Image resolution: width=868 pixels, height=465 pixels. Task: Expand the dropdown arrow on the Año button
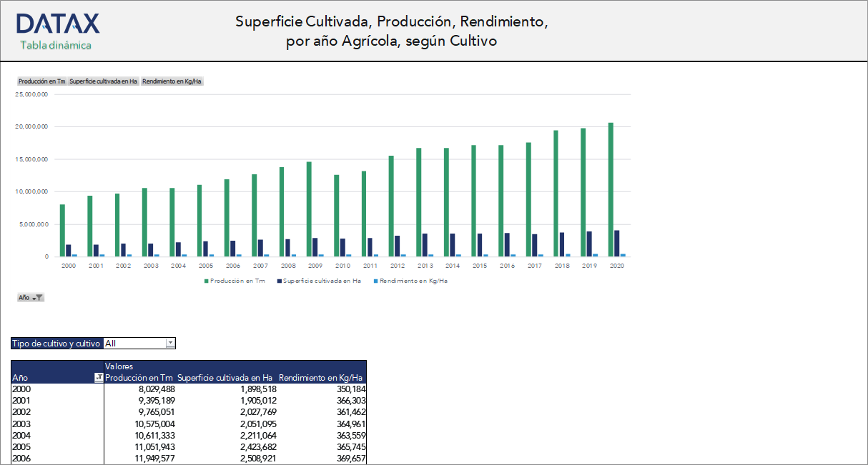(33, 299)
